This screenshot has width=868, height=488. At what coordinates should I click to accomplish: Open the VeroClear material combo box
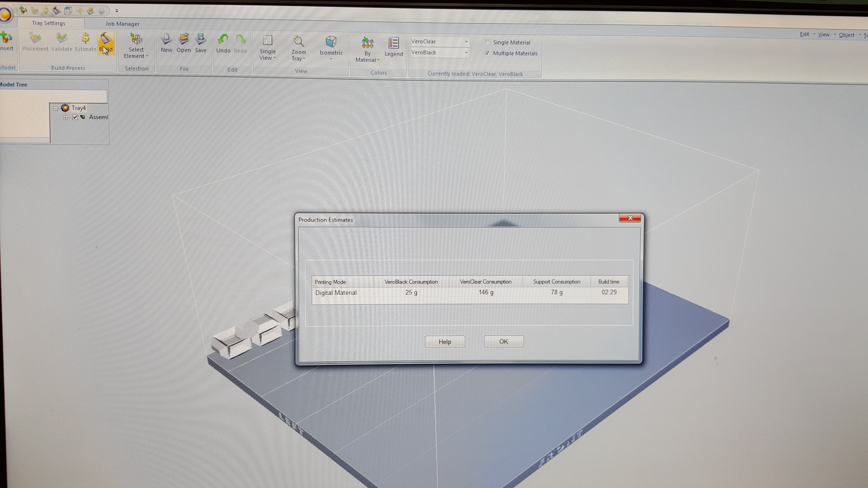click(439, 41)
